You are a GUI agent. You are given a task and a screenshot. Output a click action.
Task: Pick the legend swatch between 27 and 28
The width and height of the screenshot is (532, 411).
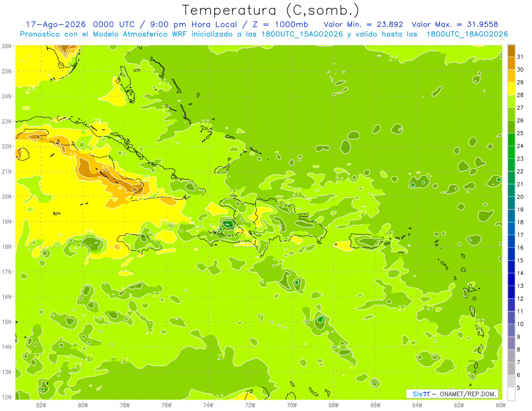pos(511,101)
